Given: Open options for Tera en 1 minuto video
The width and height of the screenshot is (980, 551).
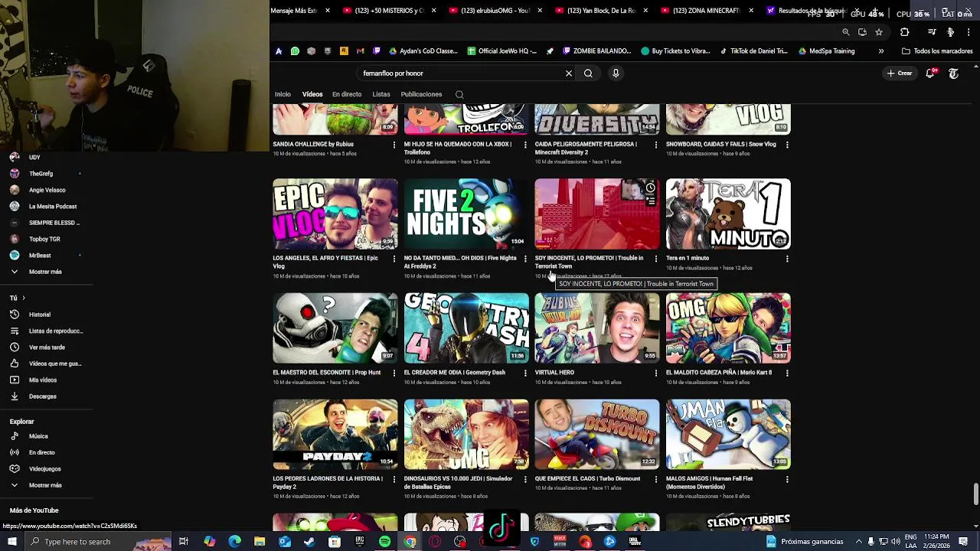Looking at the screenshot, I should click(x=787, y=259).
